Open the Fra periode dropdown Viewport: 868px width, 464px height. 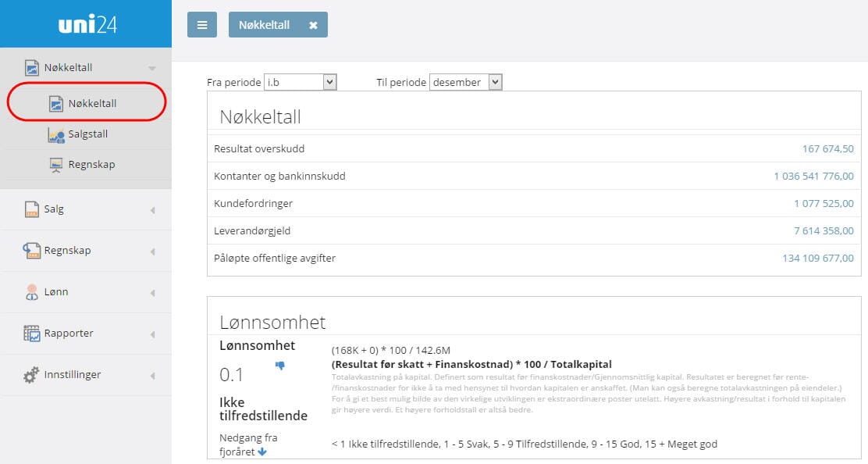[x=301, y=81]
